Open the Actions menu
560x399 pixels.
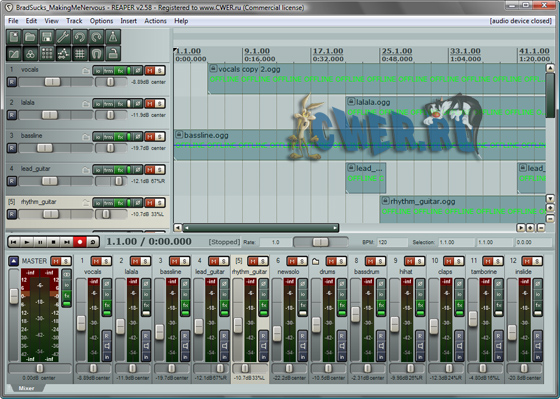pos(155,21)
